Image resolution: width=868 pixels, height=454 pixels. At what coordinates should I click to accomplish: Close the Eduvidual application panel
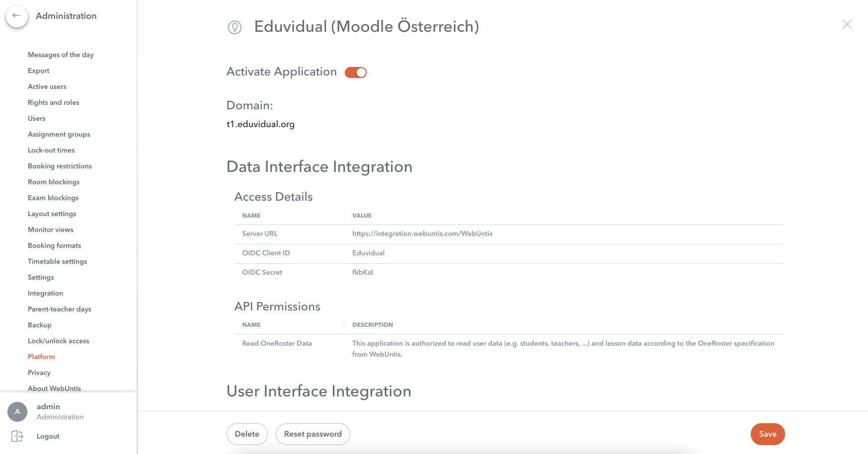click(847, 24)
